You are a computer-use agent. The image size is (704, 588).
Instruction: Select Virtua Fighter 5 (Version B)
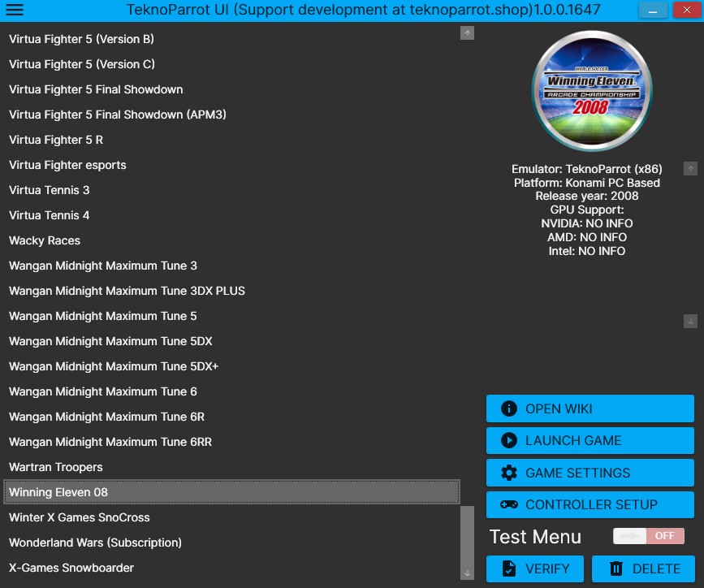pyautogui.click(x=231, y=39)
